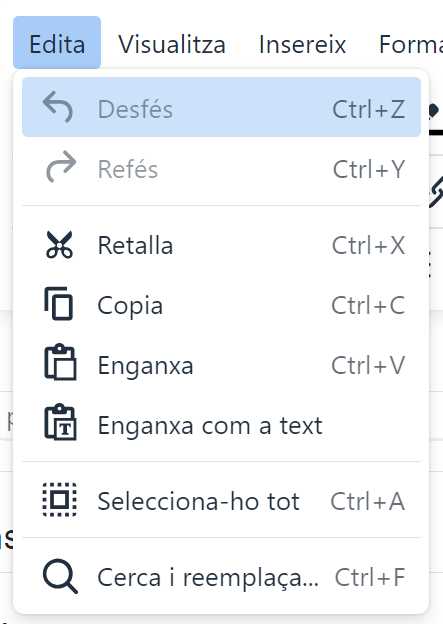Close the open Edita menu
Viewport: 443px width, 624px height.
[x=57, y=43]
